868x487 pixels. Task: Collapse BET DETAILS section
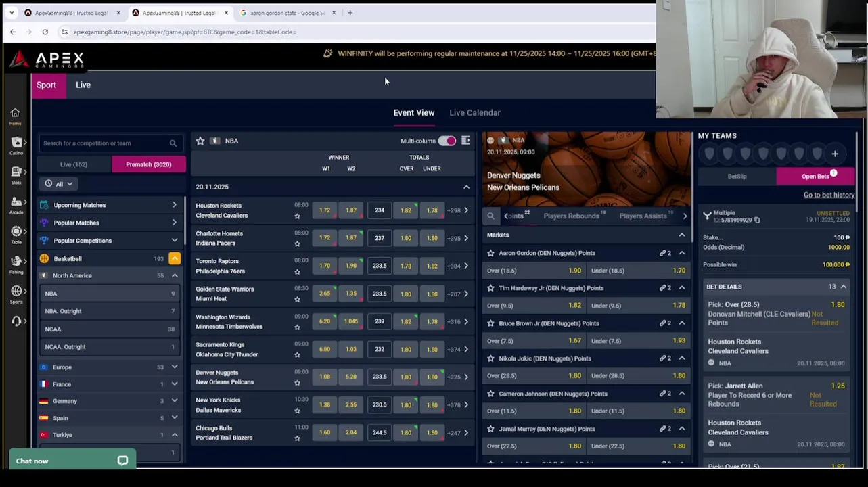click(844, 287)
